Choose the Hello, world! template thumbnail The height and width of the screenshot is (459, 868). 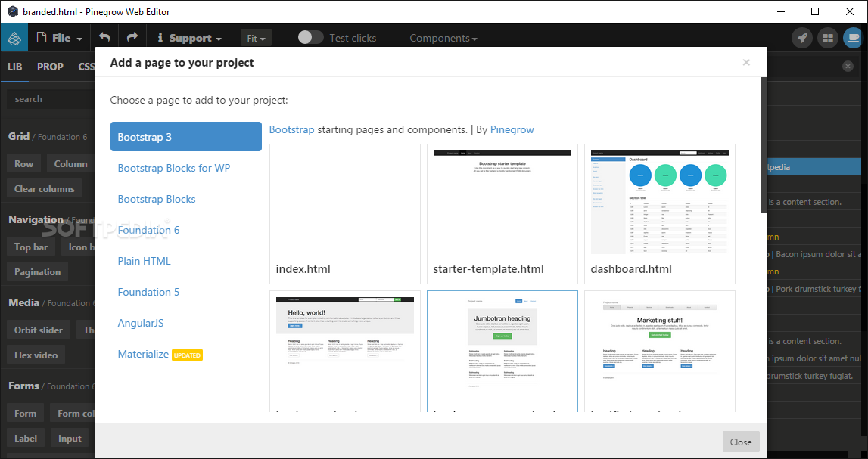345,351
